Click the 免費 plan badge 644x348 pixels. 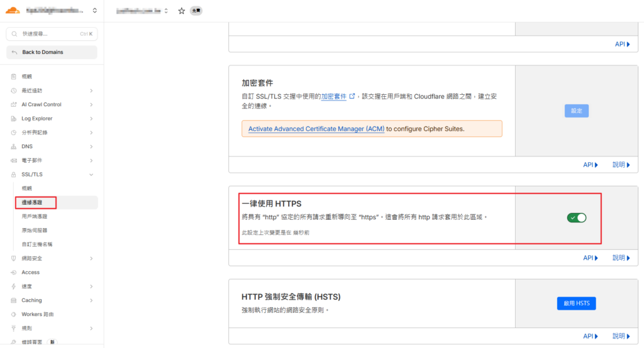pos(196,11)
